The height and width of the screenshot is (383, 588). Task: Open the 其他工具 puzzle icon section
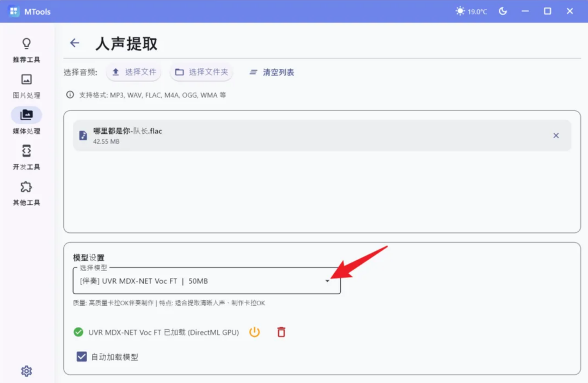pos(26,193)
